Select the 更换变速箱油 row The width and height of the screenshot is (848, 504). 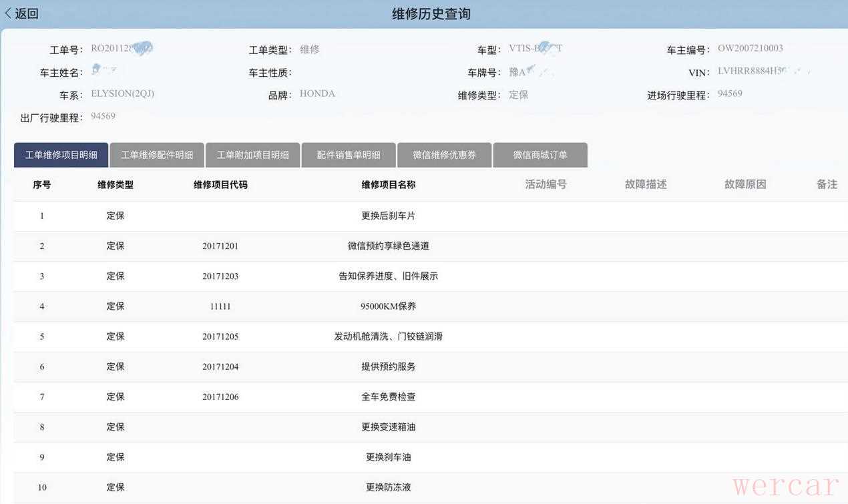tap(389, 427)
